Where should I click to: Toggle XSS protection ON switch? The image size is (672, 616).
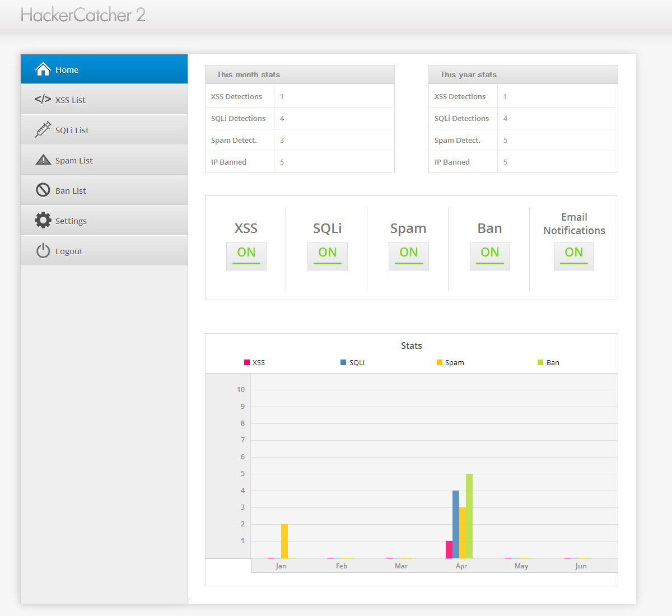click(246, 256)
